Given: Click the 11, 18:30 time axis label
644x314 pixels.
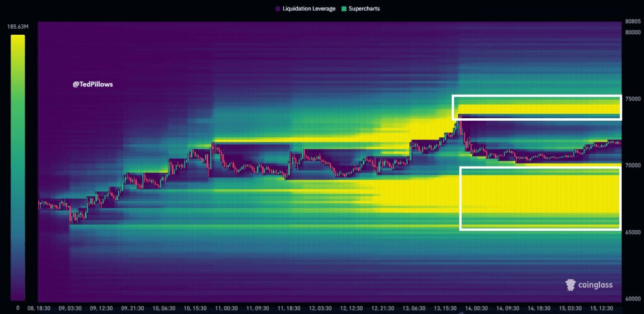Looking at the screenshot, I should [289, 308].
